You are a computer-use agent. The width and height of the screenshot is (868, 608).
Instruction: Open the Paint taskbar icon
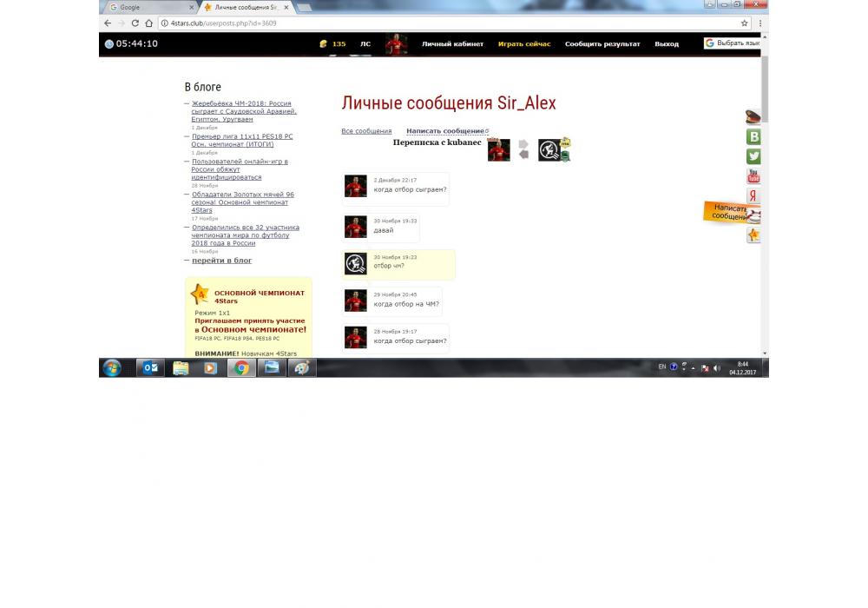pos(302,367)
